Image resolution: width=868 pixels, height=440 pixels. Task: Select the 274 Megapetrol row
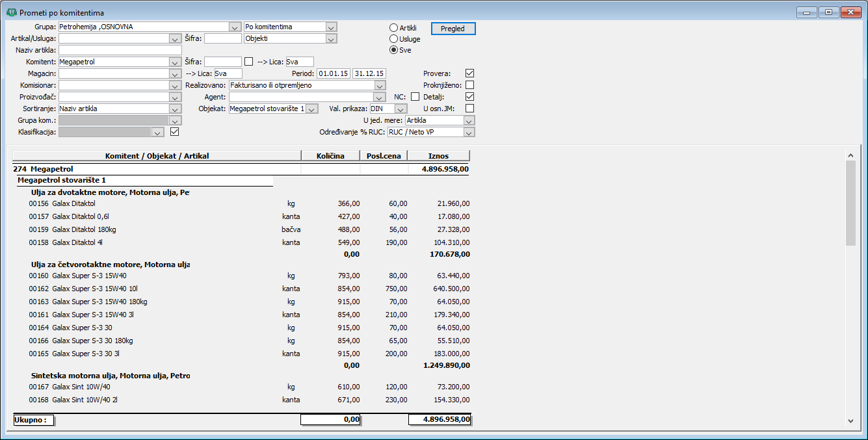point(241,169)
